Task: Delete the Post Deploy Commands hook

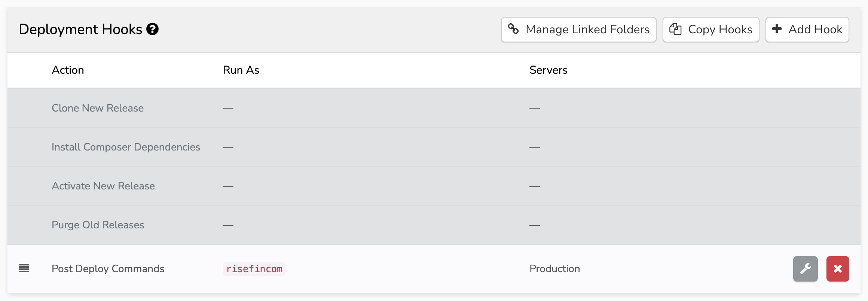Action: point(837,268)
